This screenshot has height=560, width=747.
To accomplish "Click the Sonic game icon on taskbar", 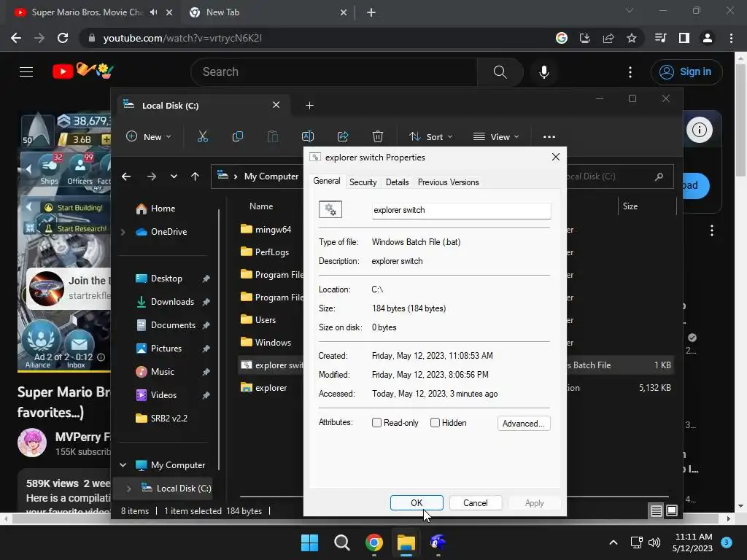I will click(438, 542).
